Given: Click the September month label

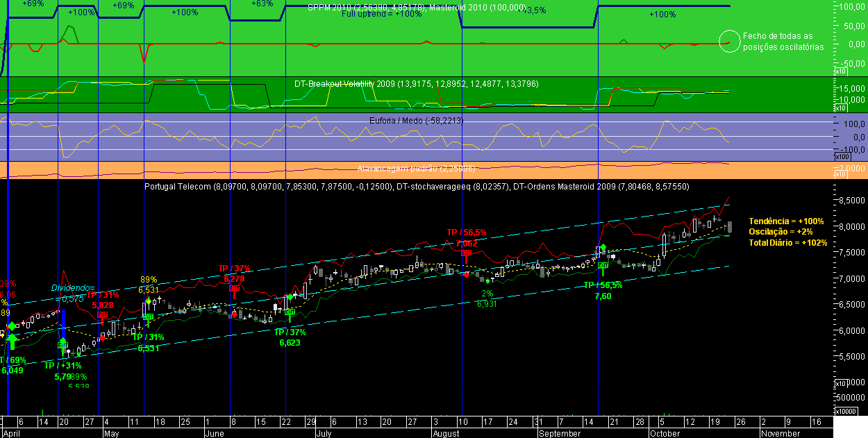Looking at the screenshot, I should point(559,433).
